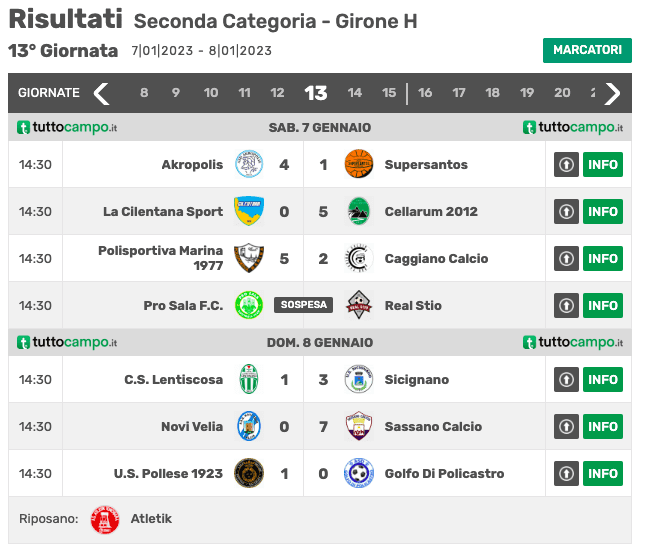Click the Supersantos orange ball logo
Image resolution: width=645 pixels, height=559 pixels.
click(x=359, y=164)
